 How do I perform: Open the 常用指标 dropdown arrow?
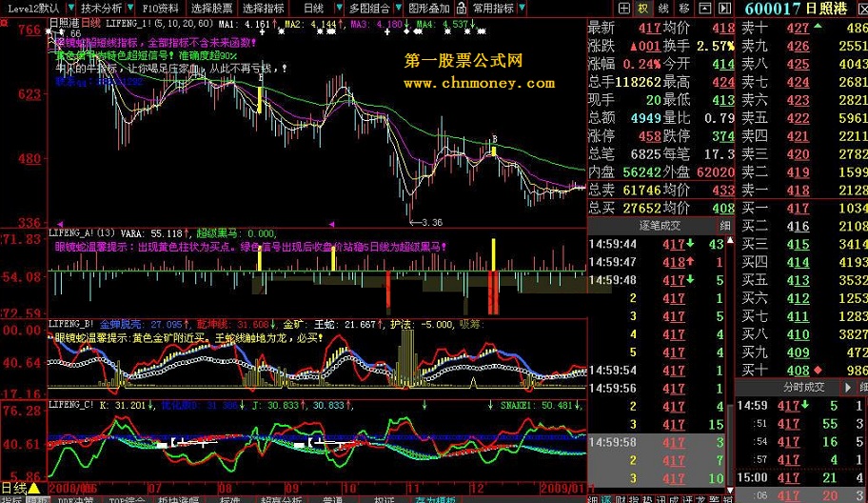point(522,8)
